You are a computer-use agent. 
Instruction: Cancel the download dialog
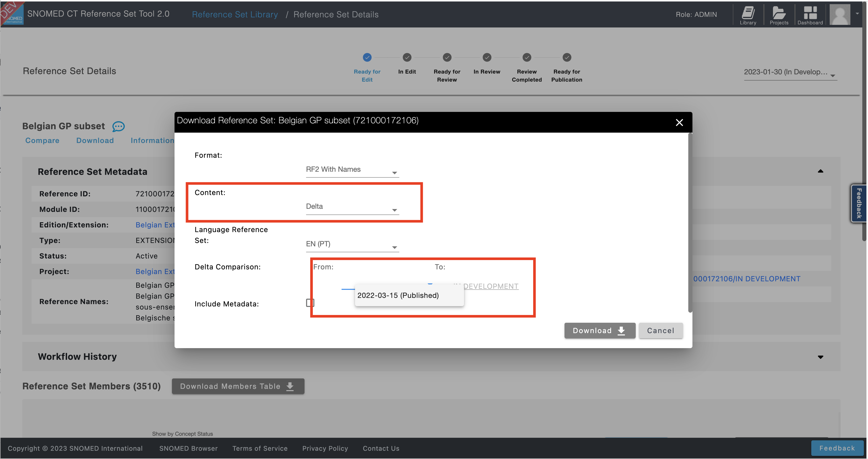[x=660, y=331]
